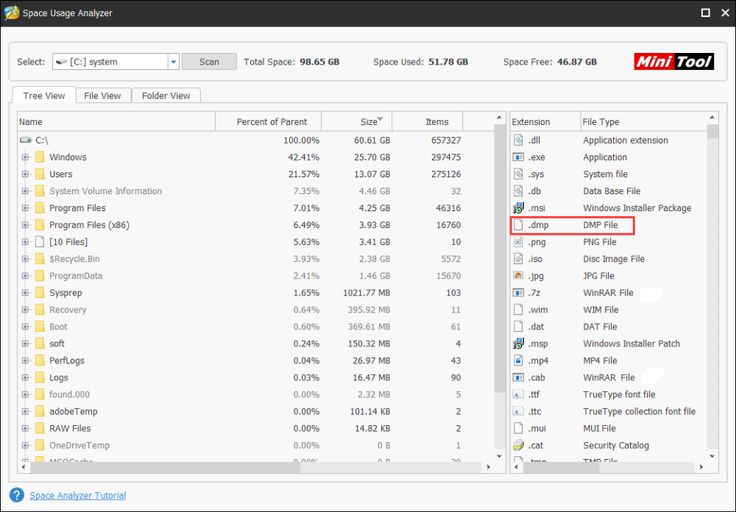Screen dimensions: 736x512
Task: Sort by Percent of Parent column
Action: (268, 122)
